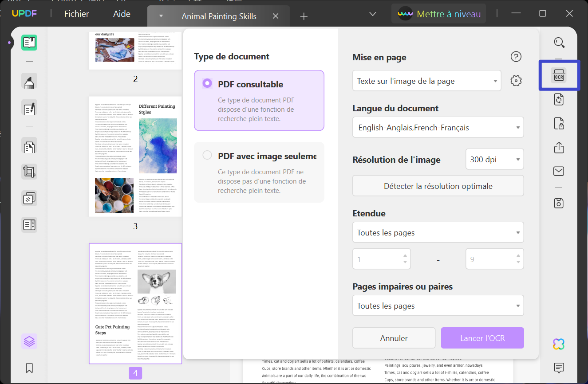The width and height of the screenshot is (588, 384).
Task: Open the convert PDF icon below OCR
Action: pos(559,99)
